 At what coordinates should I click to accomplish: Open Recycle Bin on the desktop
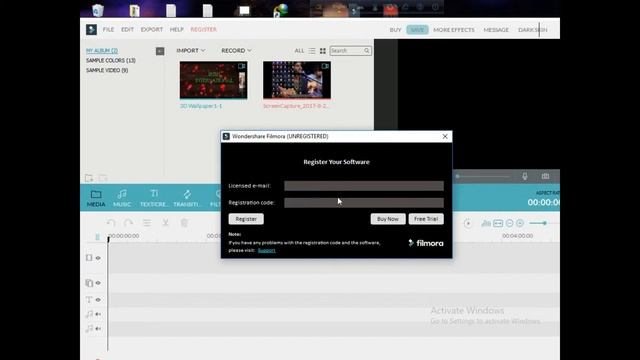click(x=98, y=10)
